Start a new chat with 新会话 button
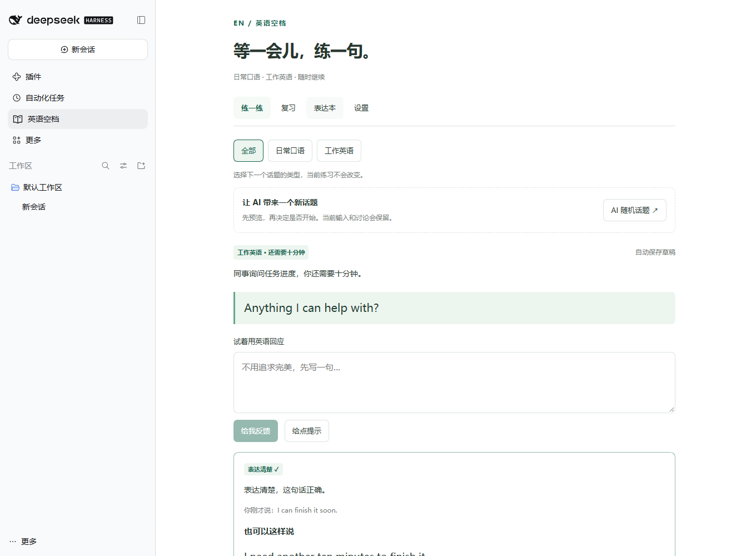The image size is (756, 556). tap(78, 49)
